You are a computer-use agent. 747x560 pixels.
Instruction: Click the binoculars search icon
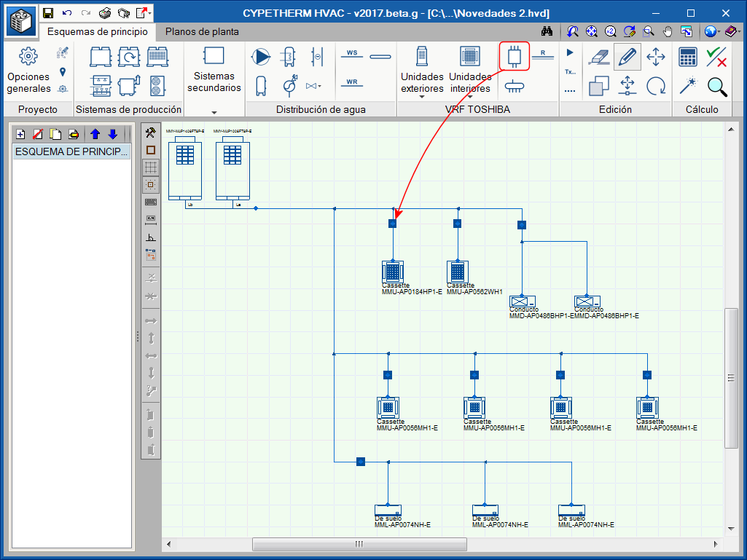548,31
